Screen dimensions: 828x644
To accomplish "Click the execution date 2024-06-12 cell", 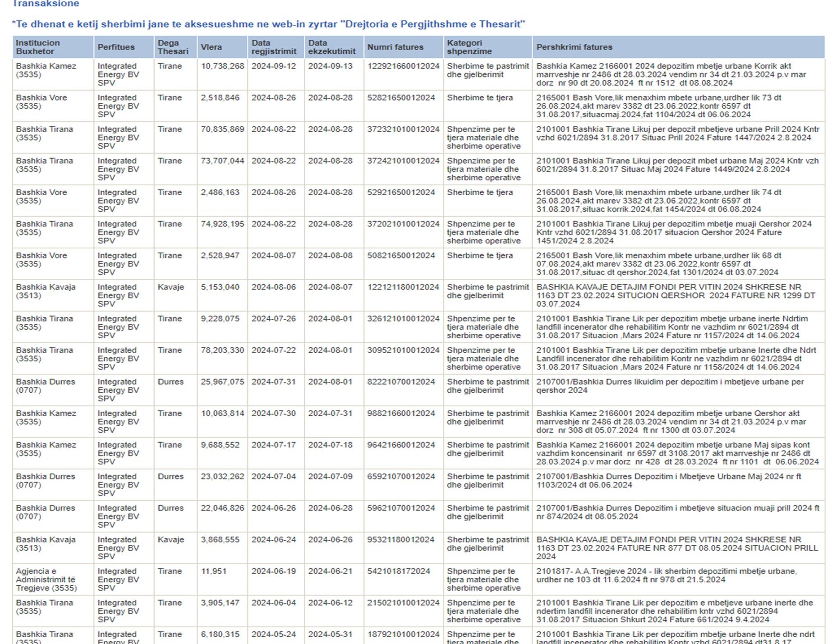I will pos(330,603).
